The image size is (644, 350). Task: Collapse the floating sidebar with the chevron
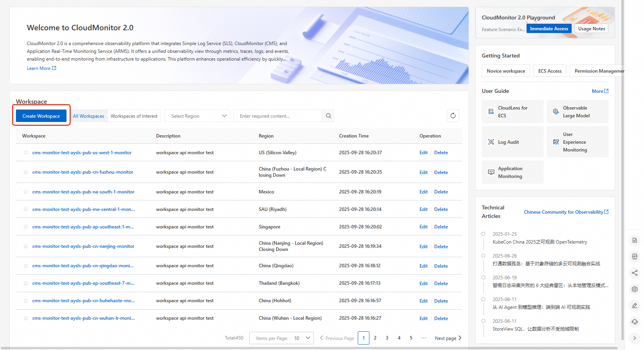click(x=635, y=338)
